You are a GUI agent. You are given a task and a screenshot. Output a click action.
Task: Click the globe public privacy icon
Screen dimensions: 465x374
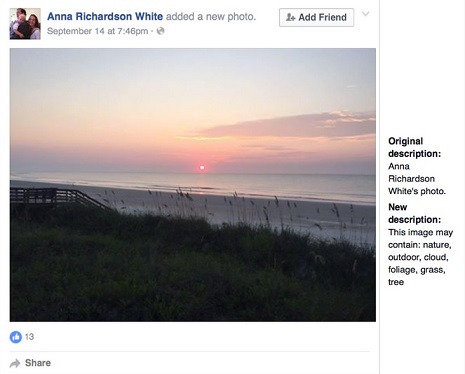coord(160,31)
